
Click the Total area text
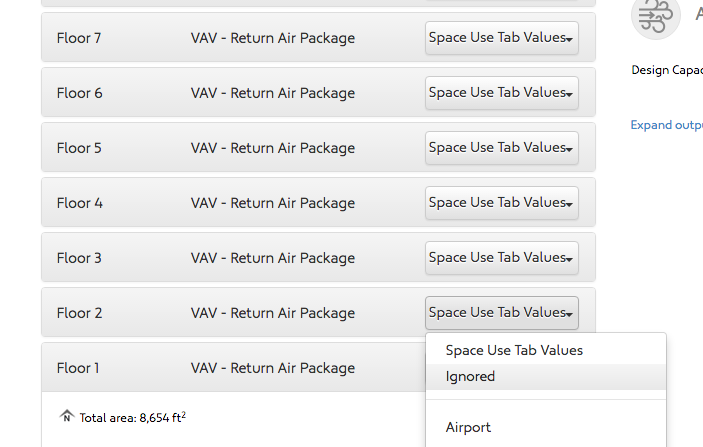133,417
